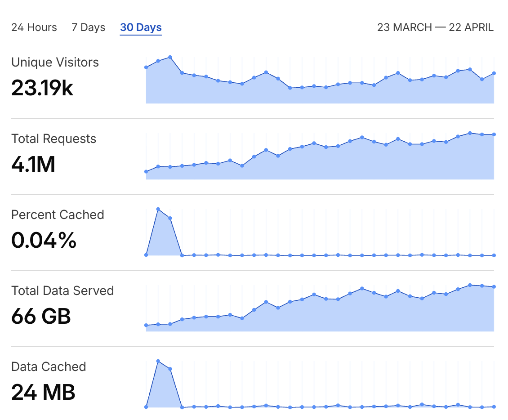Screen dimensions: 508x420
Task: Click the Percent Cached label
Action: (x=58, y=214)
